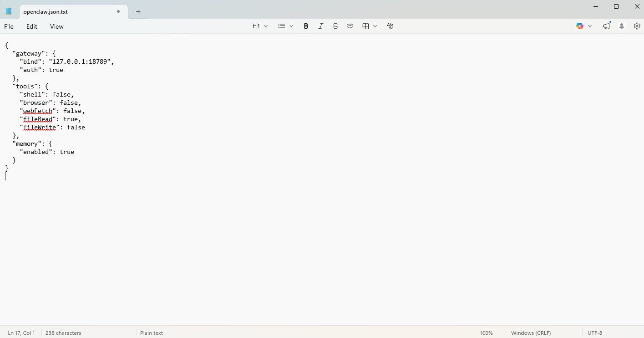Screen dimensions: 644x338
Task: Click the "webFetch" key in the text
Action: (38, 111)
